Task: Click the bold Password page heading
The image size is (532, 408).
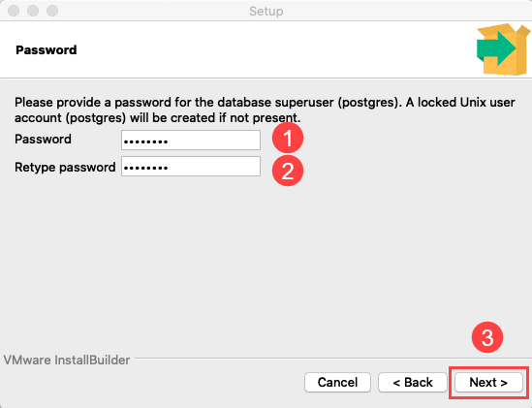Action: click(x=47, y=50)
